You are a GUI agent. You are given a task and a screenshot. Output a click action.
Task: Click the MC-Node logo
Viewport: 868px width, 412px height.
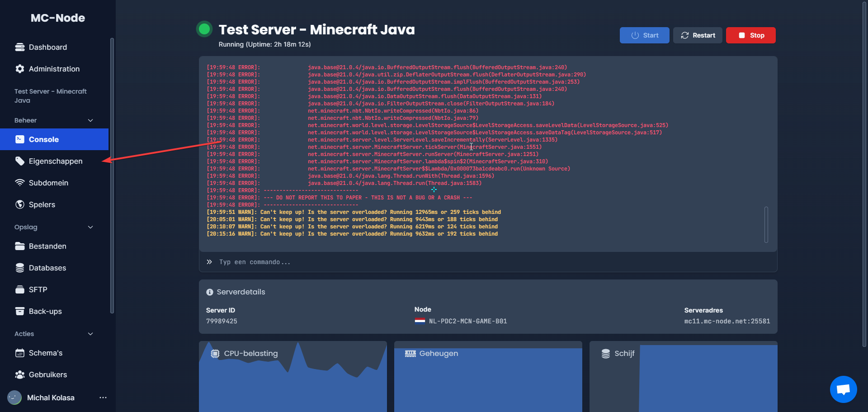tap(58, 18)
